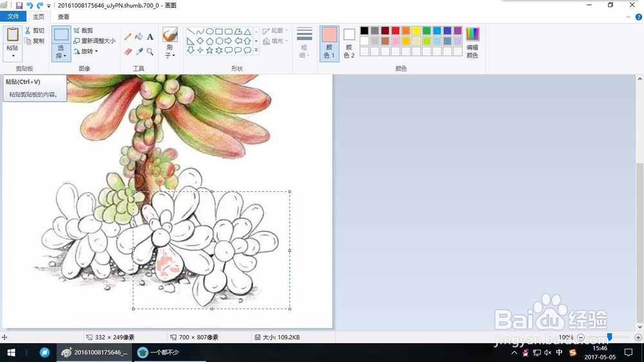Choose the Down arrow shape

click(x=191, y=50)
